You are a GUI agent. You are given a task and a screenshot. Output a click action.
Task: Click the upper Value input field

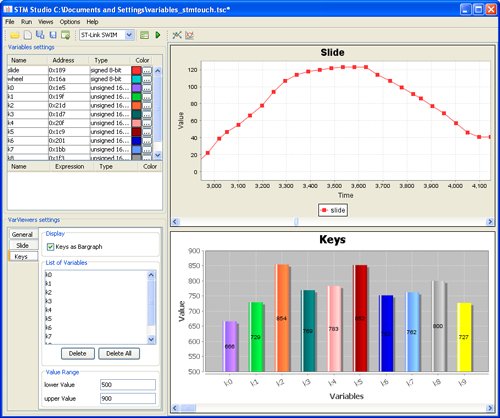pos(128,399)
